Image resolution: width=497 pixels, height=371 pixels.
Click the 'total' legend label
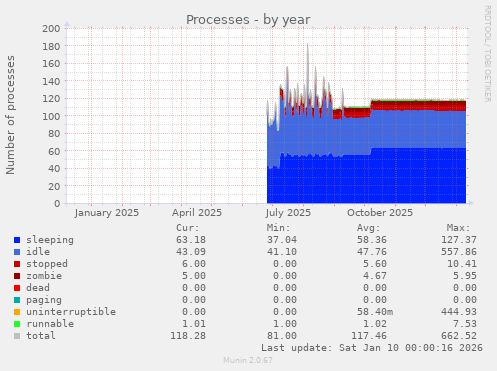[41, 336]
